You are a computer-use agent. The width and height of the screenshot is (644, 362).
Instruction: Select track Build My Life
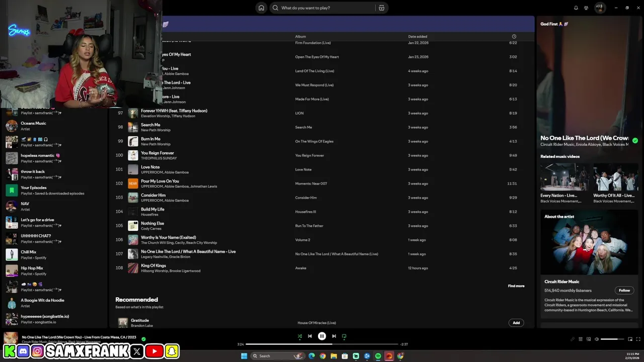point(322,212)
